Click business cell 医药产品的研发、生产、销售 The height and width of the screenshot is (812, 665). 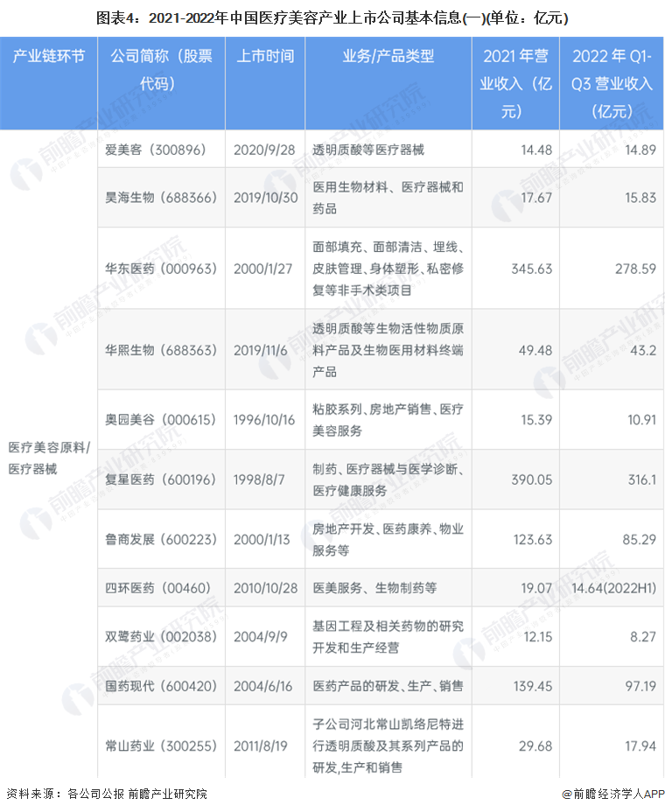[388, 686]
